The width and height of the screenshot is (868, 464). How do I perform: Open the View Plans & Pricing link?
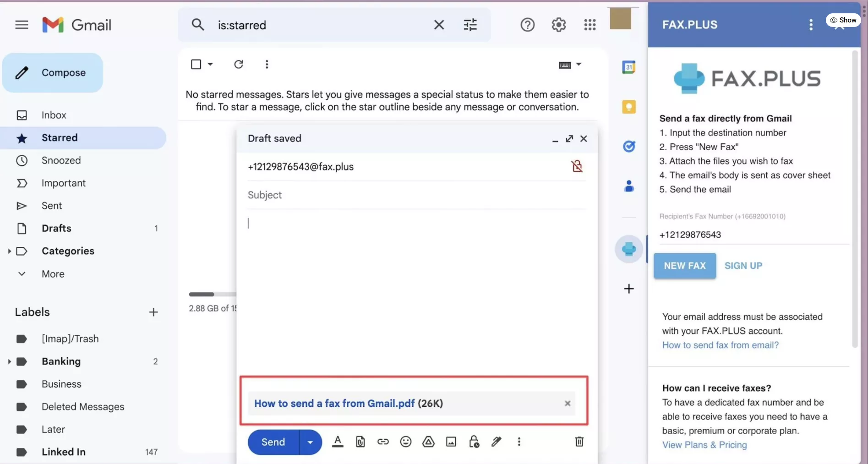pyautogui.click(x=704, y=444)
